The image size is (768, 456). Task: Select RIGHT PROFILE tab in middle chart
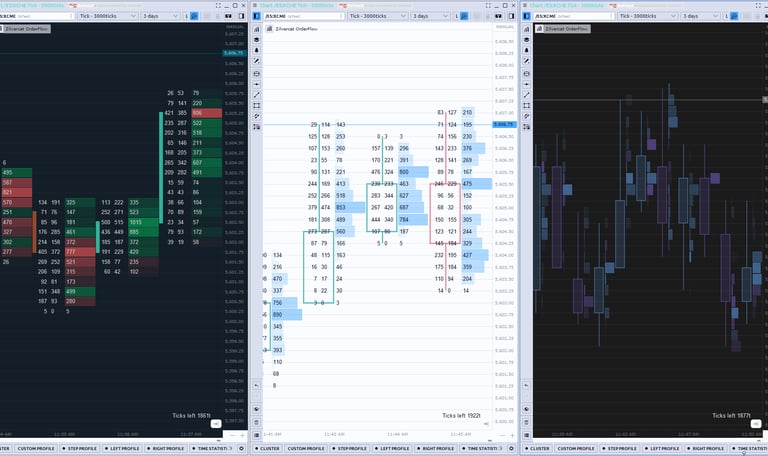click(x=435, y=448)
